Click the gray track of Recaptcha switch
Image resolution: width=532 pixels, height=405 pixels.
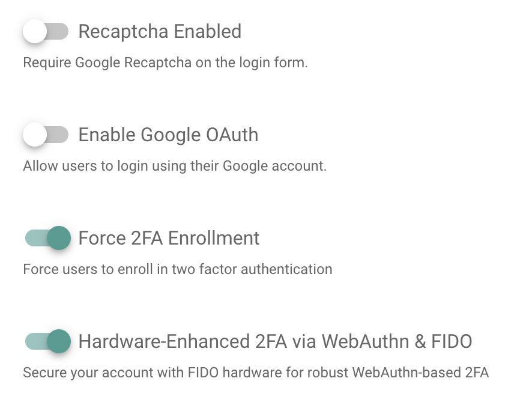click(59, 31)
